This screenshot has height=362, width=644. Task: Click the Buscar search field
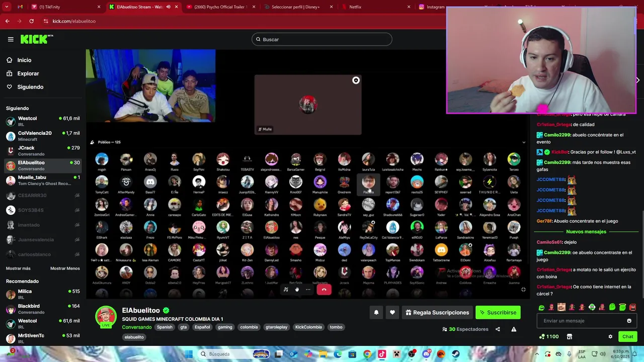(x=322, y=39)
